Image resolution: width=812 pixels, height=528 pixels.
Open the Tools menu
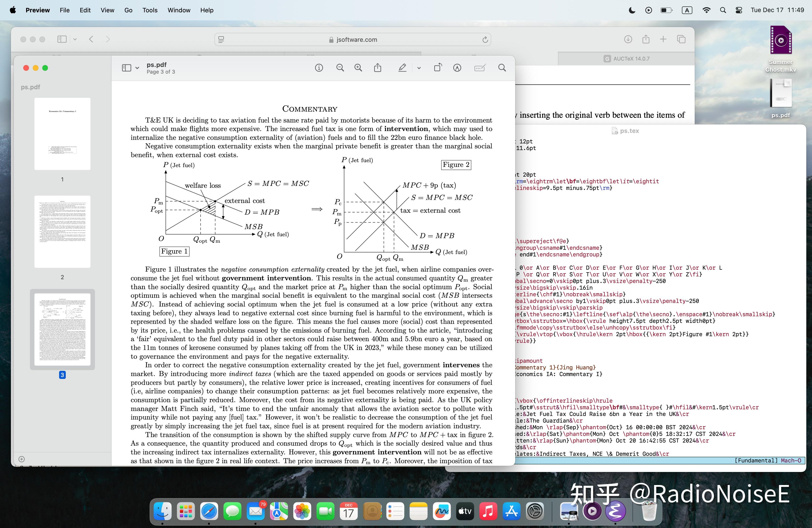pyautogui.click(x=150, y=10)
